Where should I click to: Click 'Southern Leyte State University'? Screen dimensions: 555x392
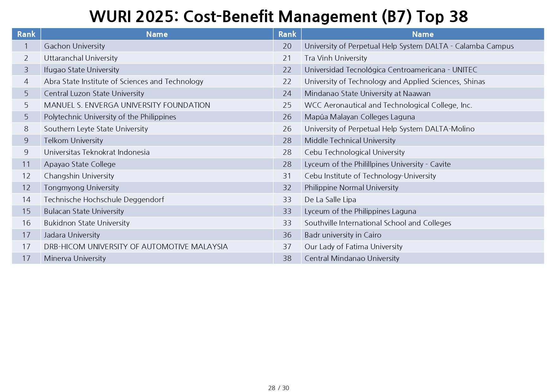pos(96,129)
